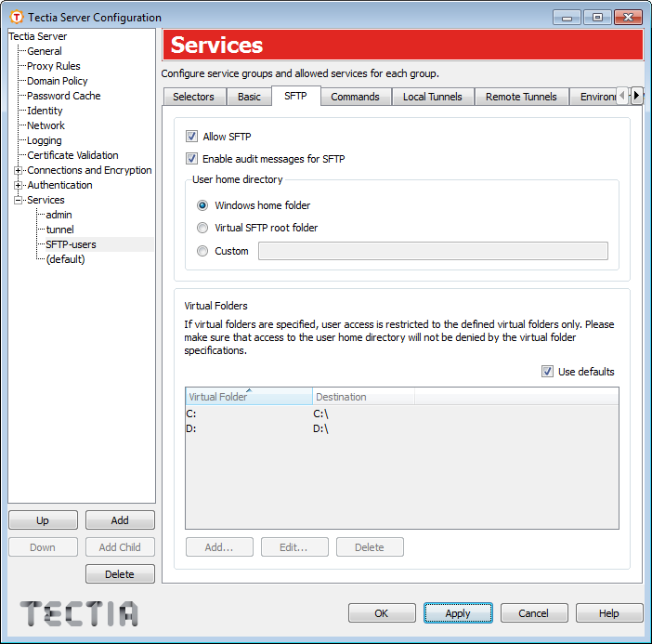Switch to the Selectors tab
The height and width of the screenshot is (644, 652).
coord(193,97)
